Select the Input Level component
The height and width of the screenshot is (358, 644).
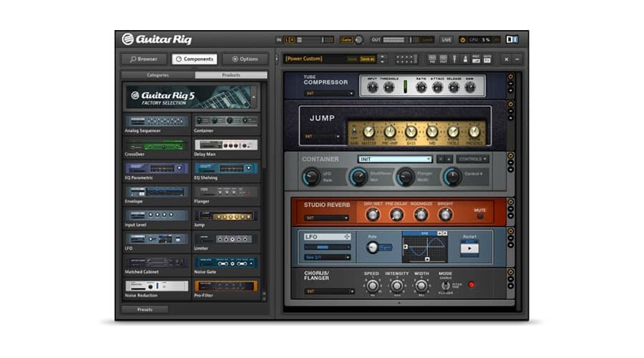point(157,218)
